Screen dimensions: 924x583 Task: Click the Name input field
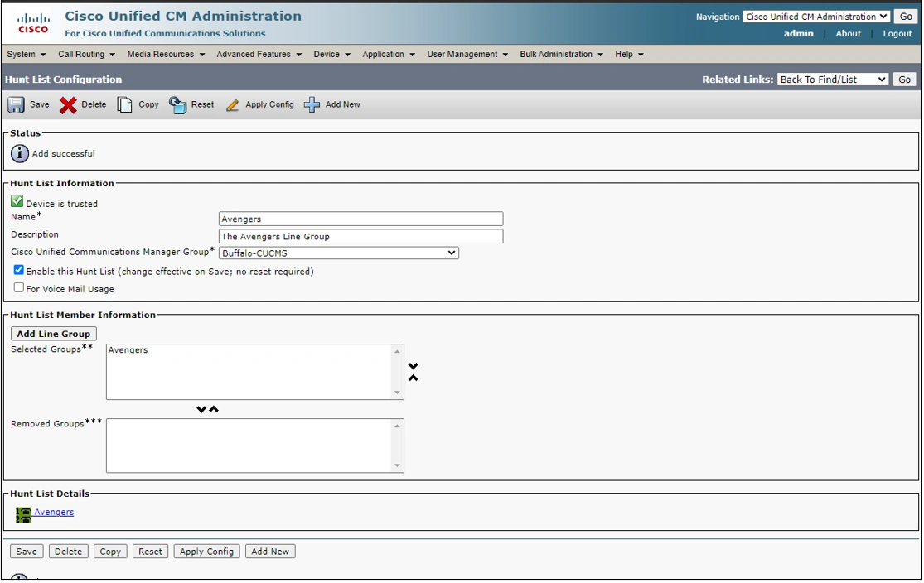[x=360, y=219]
